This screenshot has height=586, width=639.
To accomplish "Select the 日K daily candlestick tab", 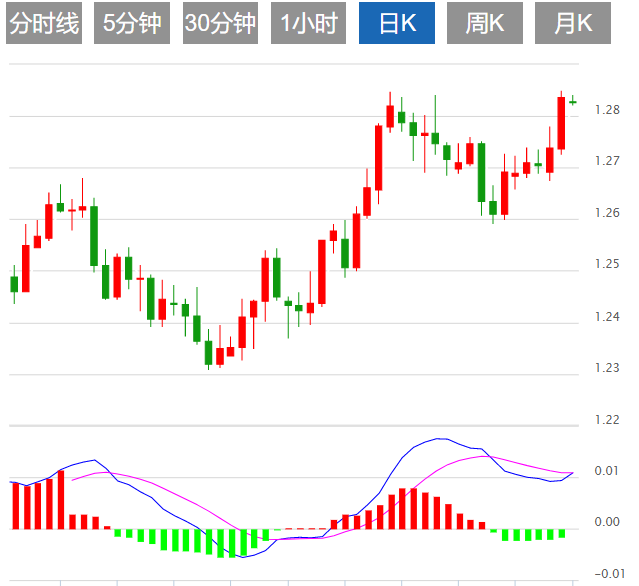I will point(397,23).
